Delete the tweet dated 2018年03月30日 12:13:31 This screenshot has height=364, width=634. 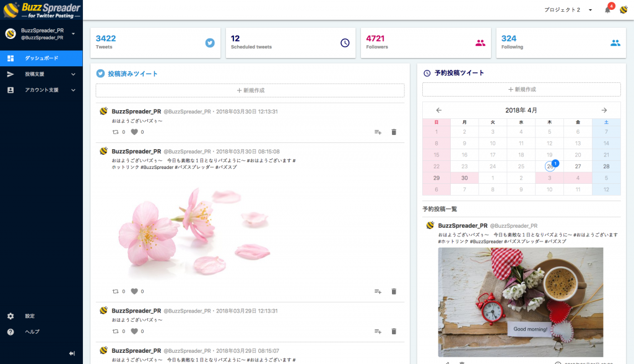(x=394, y=132)
